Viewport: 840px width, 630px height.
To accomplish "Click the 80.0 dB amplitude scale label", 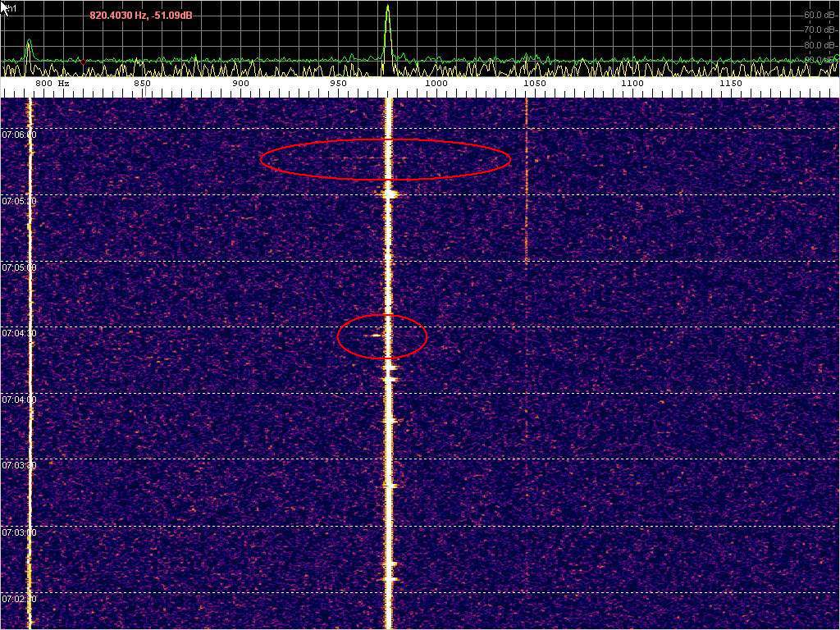I will click(x=819, y=45).
